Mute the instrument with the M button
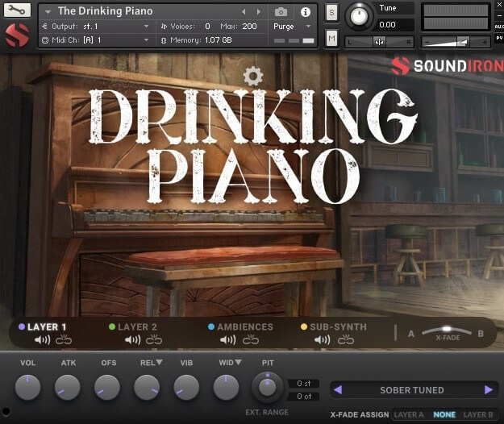This screenshot has width=504, height=424. [331, 39]
